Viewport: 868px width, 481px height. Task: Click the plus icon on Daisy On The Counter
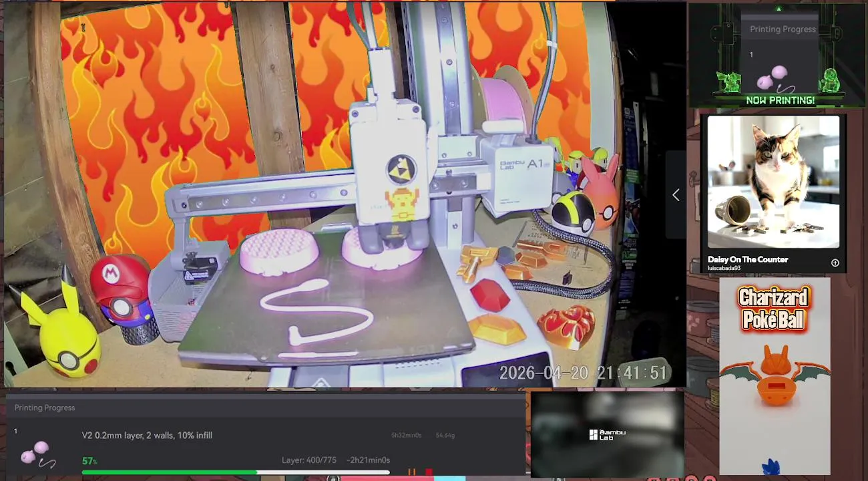(835, 263)
